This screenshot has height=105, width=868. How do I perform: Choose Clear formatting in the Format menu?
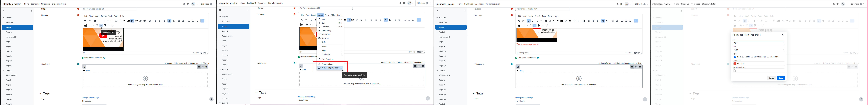coord(330,59)
